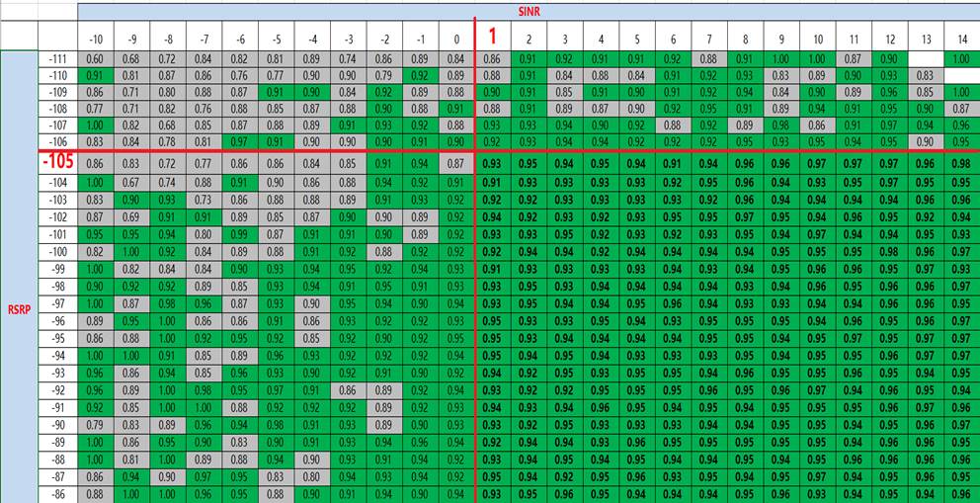Select 0.98 cell at RSRP -100, SINR 12
Viewport: 980px width, 503px height.
pyautogui.click(x=889, y=253)
